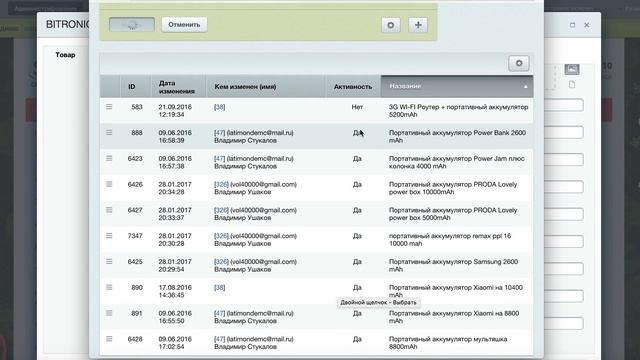
Task: Click date 17.08.2016 14:36:45
Action: click(175, 291)
